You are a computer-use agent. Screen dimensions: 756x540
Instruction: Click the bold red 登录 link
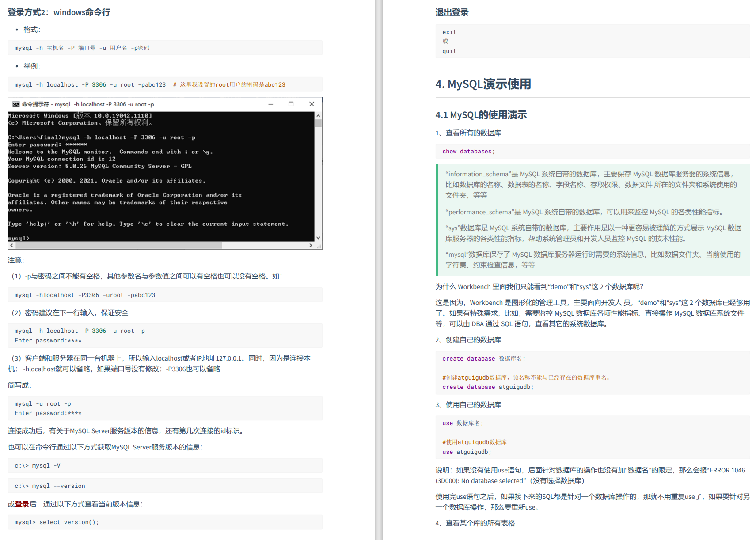[22, 503]
